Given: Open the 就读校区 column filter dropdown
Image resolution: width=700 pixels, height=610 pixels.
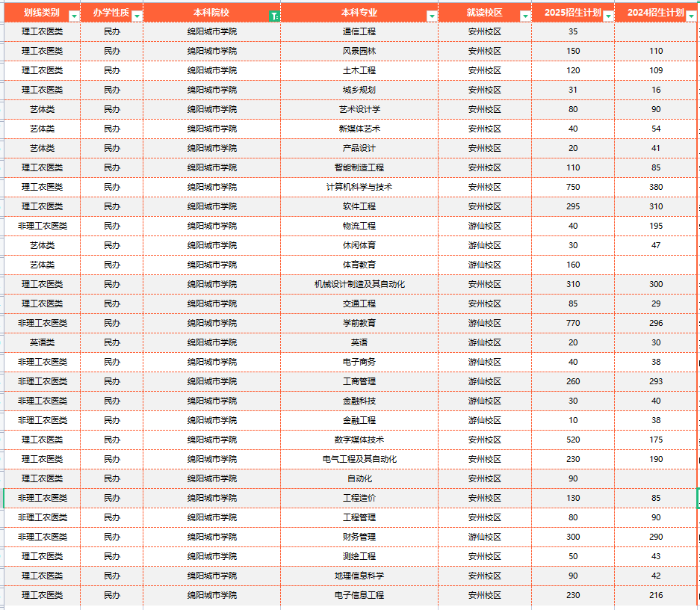Looking at the screenshot, I should pyautogui.click(x=525, y=16).
